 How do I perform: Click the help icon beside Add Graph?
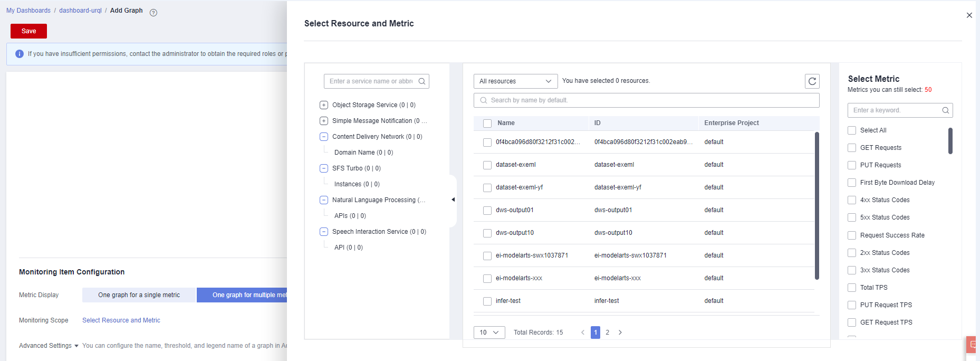[x=153, y=13]
